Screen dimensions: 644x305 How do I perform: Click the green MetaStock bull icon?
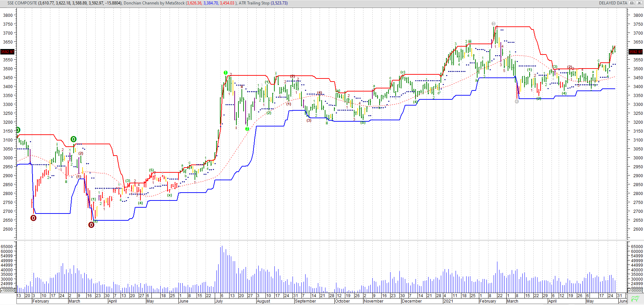(x=635, y=298)
